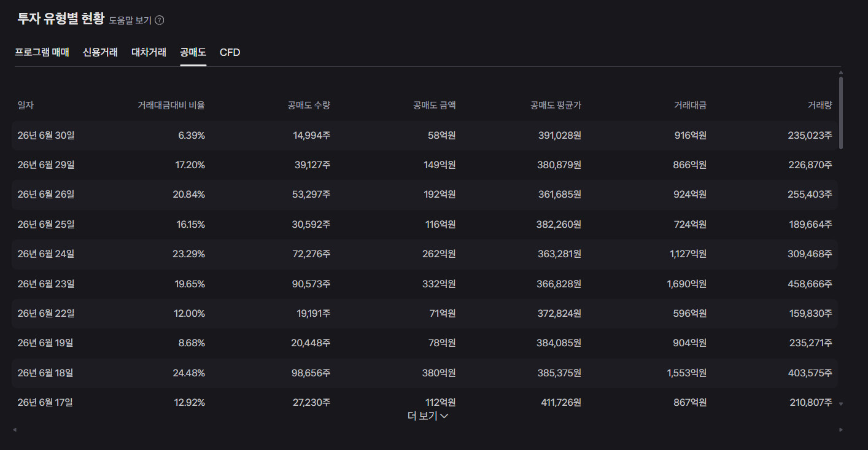868x450 pixels.
Task: Click the 458,666주 trading volume cell
Action: tap(810, 284)
